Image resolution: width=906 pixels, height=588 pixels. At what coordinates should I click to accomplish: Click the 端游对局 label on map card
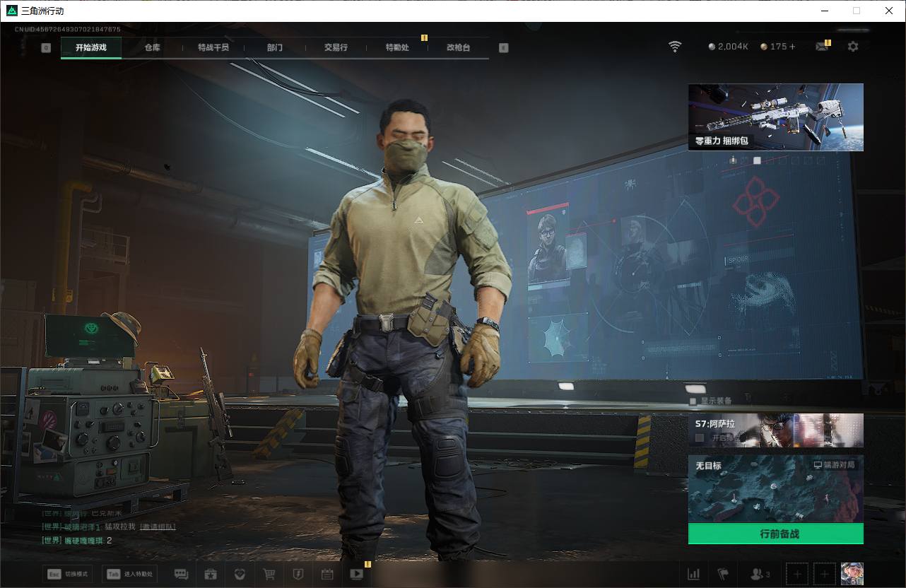pos(835,465)
